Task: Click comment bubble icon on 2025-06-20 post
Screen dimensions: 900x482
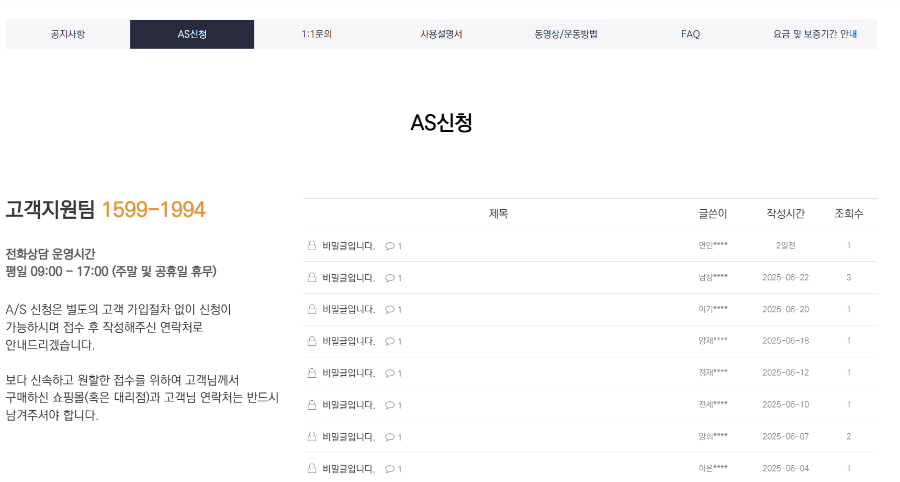Action: 390,310
